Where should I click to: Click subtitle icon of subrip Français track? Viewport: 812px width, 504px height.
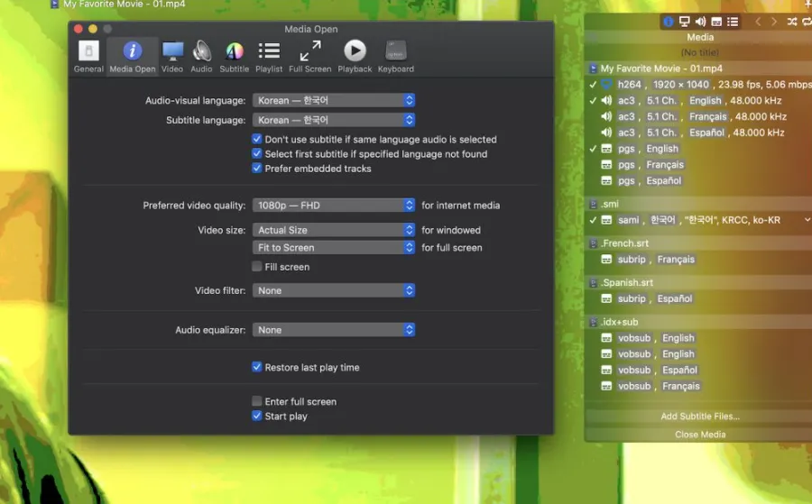[x=606, y=260]
